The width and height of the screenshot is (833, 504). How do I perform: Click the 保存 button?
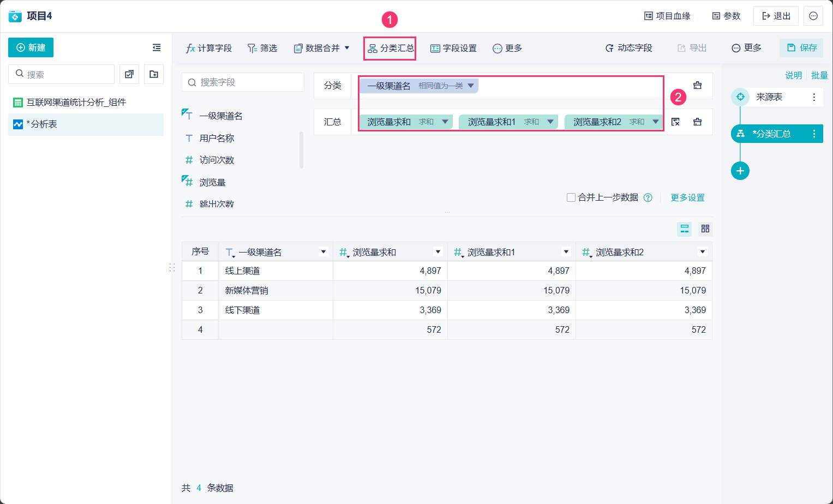801,47
